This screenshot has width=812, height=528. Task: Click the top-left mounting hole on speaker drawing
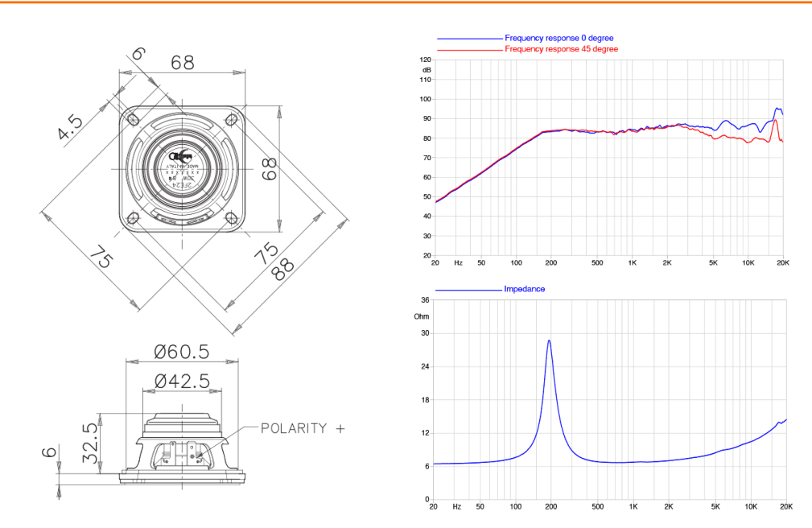pyautogui.click(x=134, y=121)
